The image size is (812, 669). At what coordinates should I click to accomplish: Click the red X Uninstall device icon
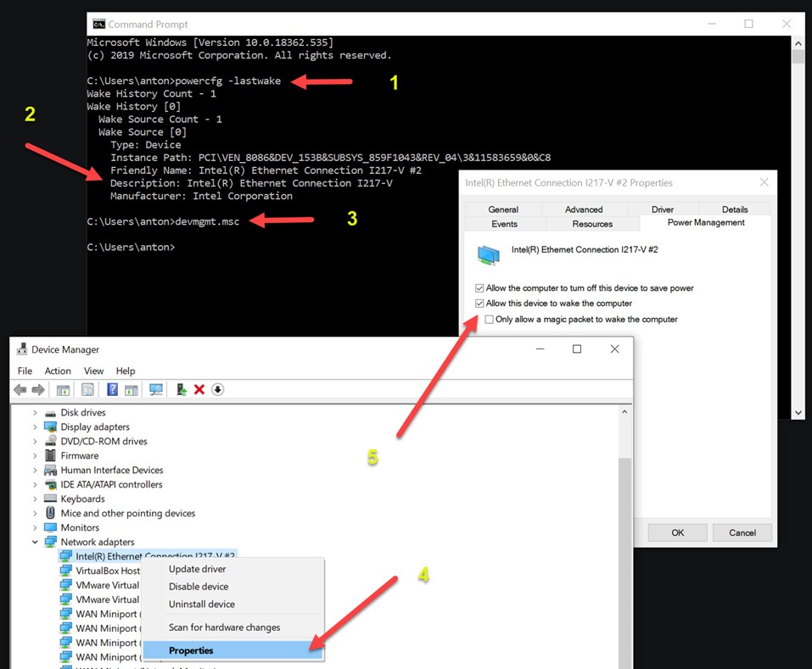click(199, 390)
